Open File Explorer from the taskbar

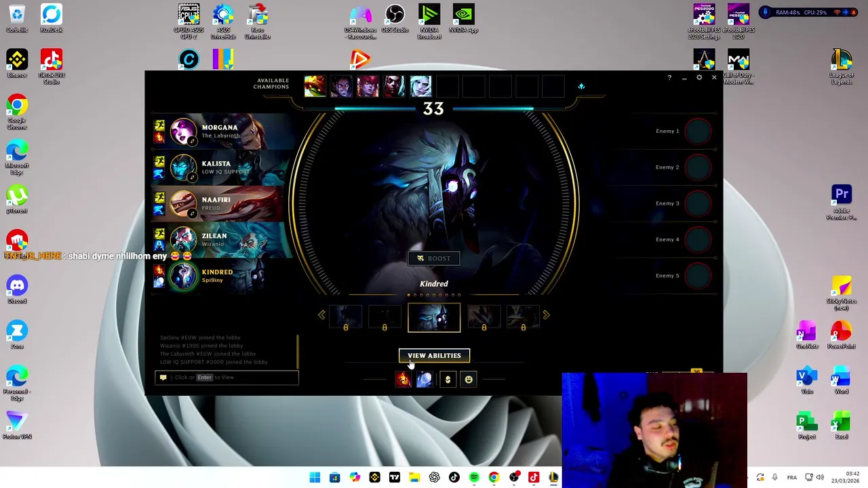click(x=414, y=478)
